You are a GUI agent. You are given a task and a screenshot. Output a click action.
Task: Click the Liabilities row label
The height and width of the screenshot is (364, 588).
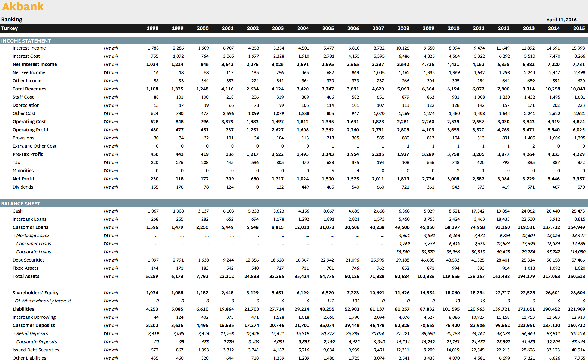pyautogui.click(x=23, y=309)
